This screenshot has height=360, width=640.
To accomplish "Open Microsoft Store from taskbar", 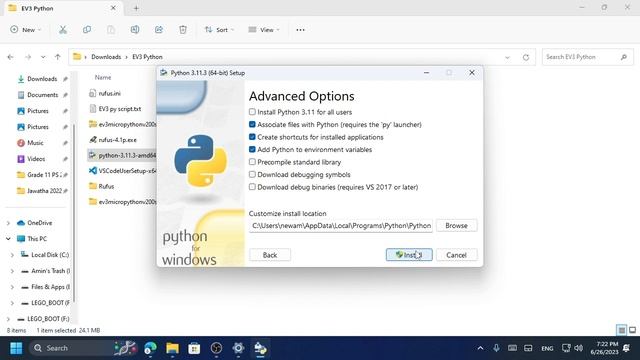I will click(x=194, y=348).
